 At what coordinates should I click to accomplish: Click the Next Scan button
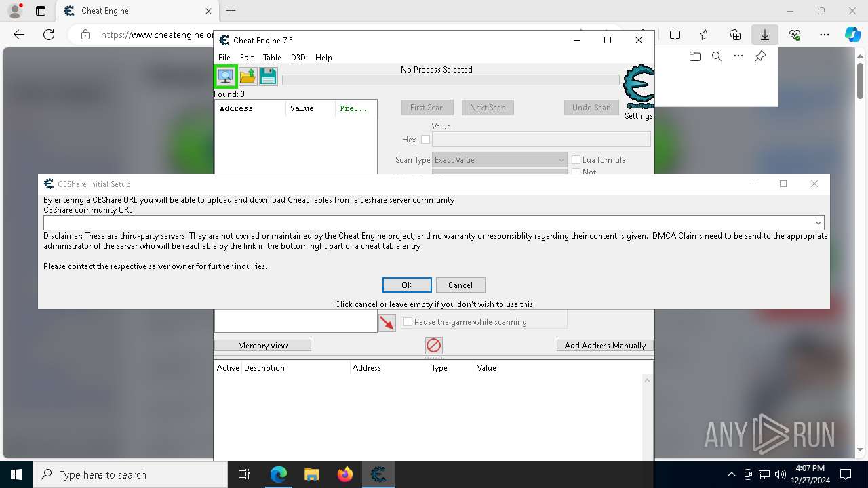488,108
